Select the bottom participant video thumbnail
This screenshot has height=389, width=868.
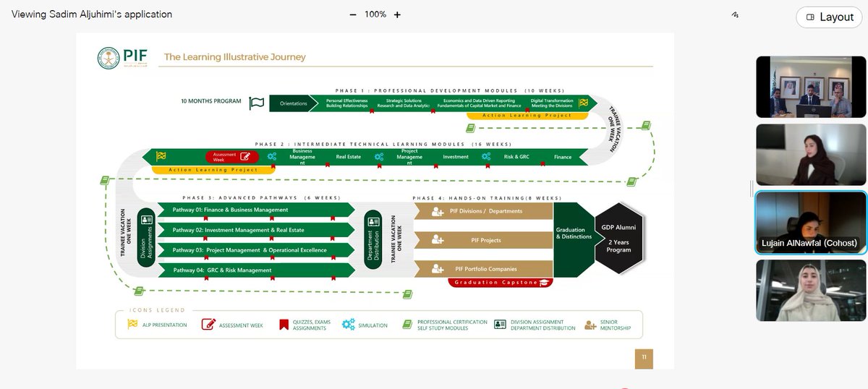point(811,291)
